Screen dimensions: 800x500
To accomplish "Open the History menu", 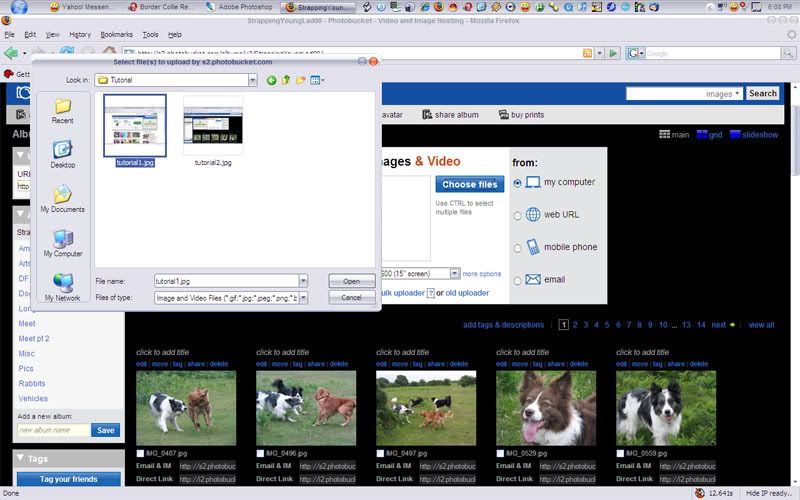I will point(80,35).
